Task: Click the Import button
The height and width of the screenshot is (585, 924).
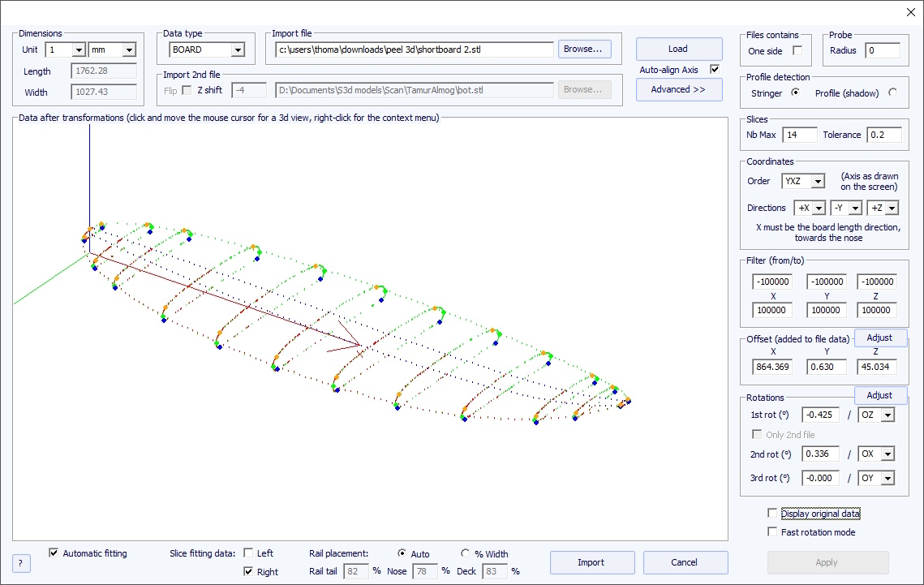Action: click(591, 562)
